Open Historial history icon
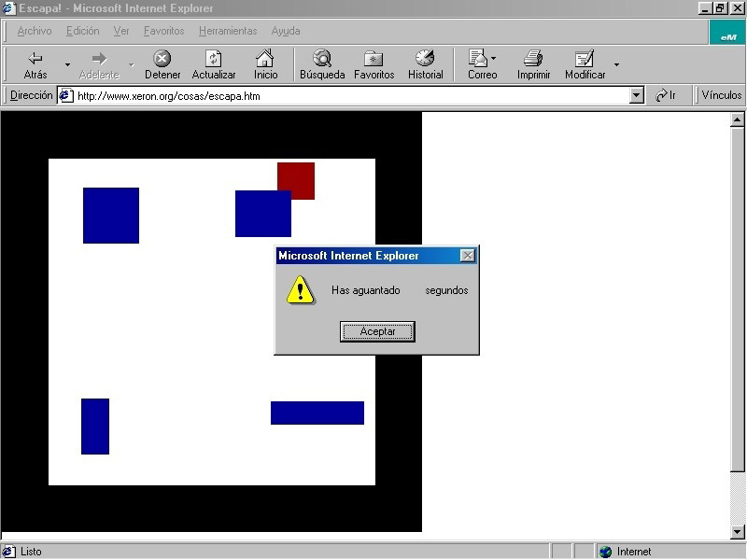Image resolution: width=747 pixels, height=560 pixels. coord(425,58)
